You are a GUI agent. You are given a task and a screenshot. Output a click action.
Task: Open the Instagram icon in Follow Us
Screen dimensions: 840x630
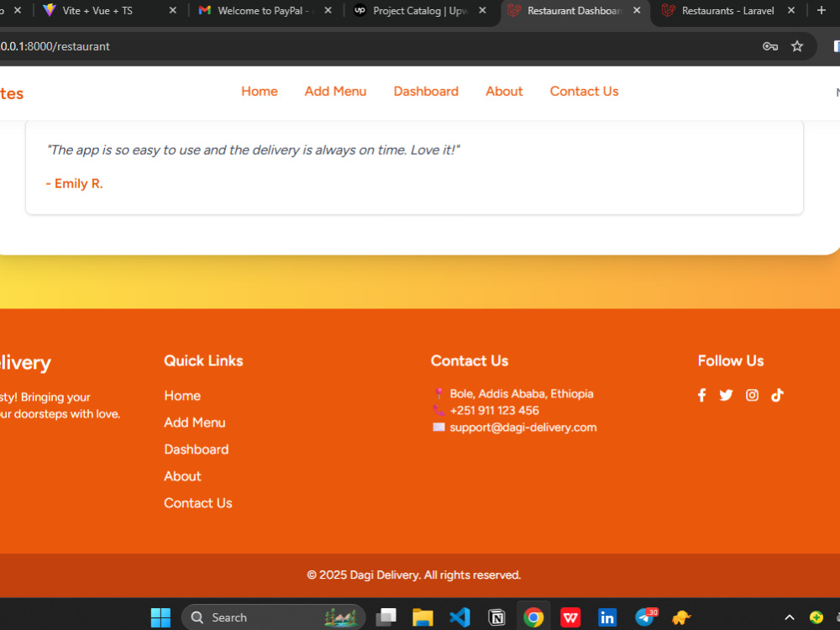click(752, 396)
